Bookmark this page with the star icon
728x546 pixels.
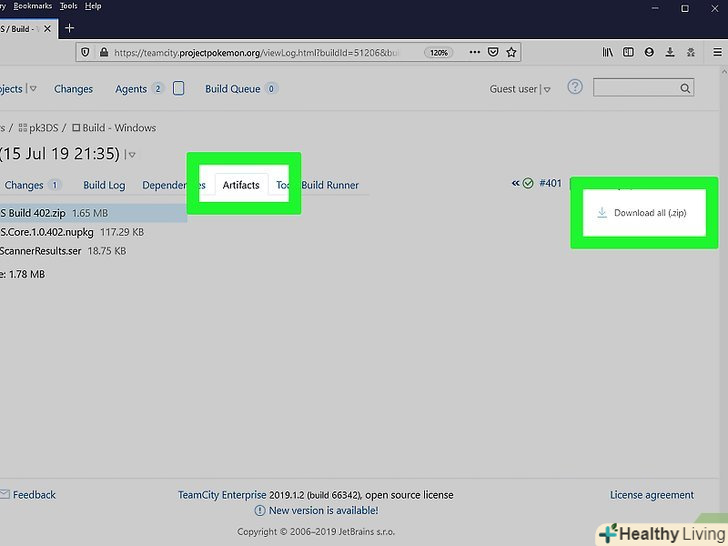click(x=511, y=52)
